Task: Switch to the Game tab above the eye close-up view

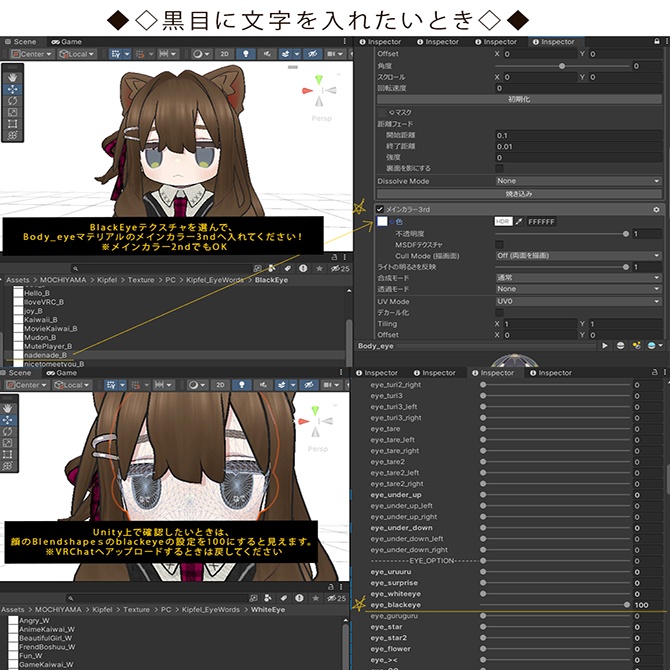Action: tap(62, 373)
